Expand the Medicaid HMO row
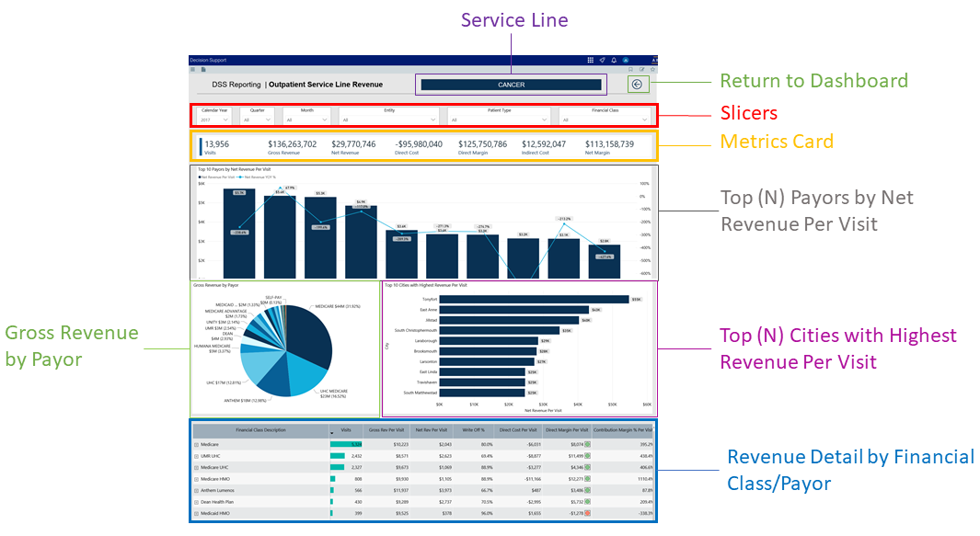 (196, 513)
